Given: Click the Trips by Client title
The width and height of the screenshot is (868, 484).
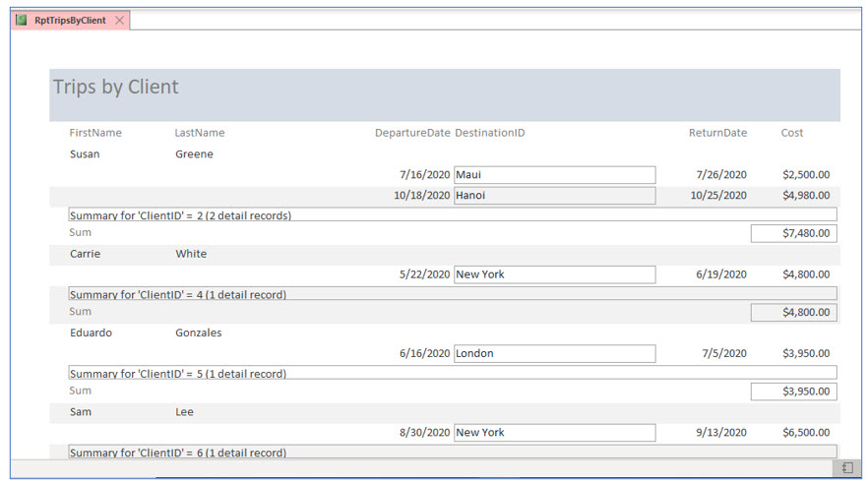Looking at the screenshot, I should (x=116, y=87).
